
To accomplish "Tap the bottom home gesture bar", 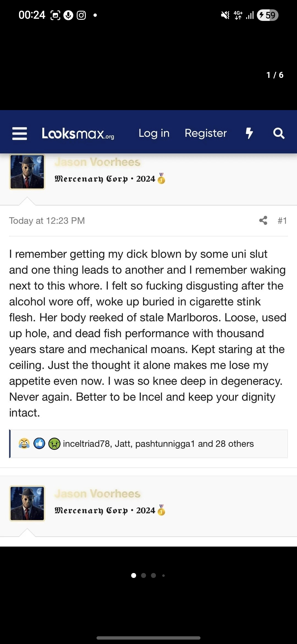I will pyautogui.click(x=148, y=638).
